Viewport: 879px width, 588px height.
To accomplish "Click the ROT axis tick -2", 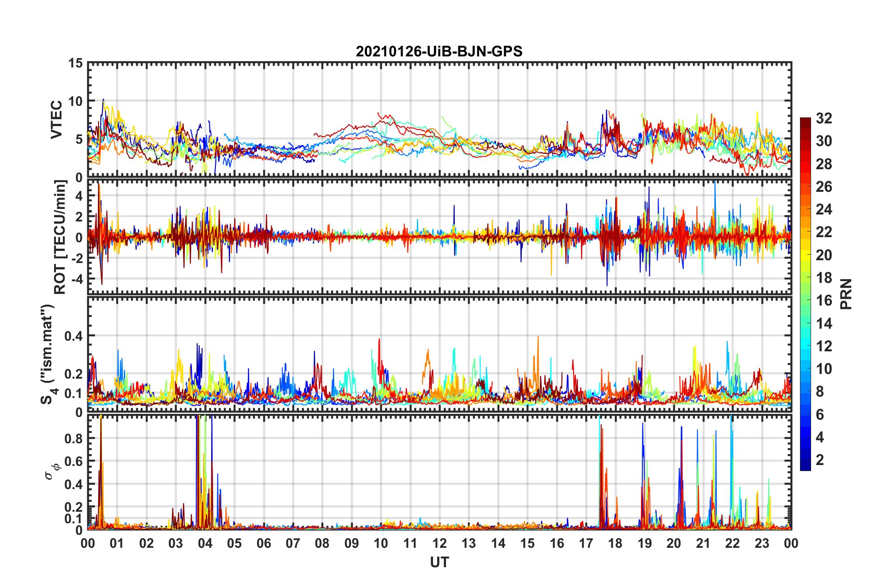I will point(76,258).
